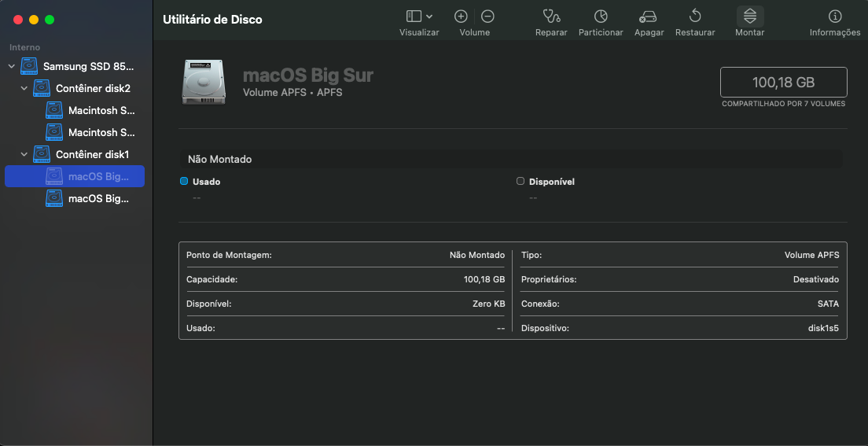Click COMPARTILHADO POR 7 VOLUMES caption
Viewport: 868px width, 446px height.
[783, 104]
